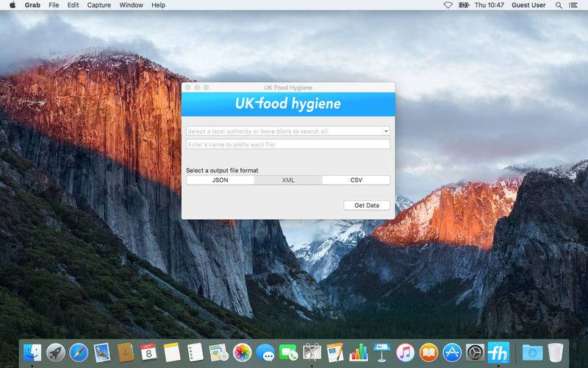Open Contacts from the dock
The height and width of the screenshot is (368, 588).
click(x=125, y=353)
